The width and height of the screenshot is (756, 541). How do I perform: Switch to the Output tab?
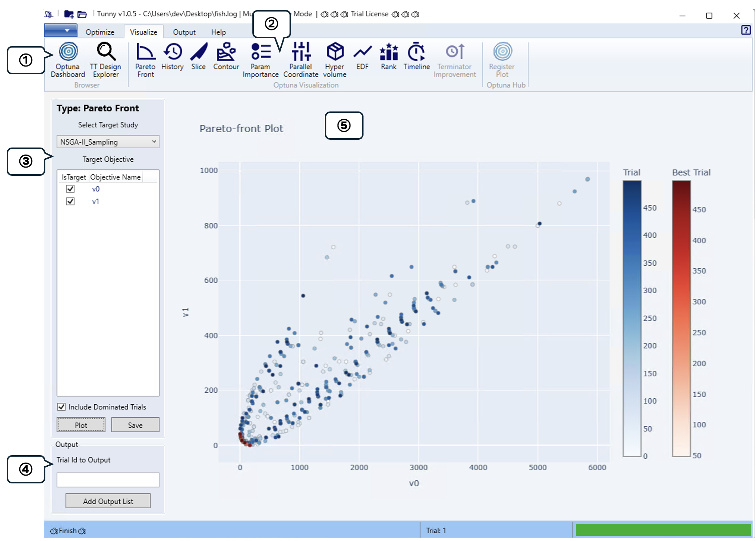coord(184,32)
